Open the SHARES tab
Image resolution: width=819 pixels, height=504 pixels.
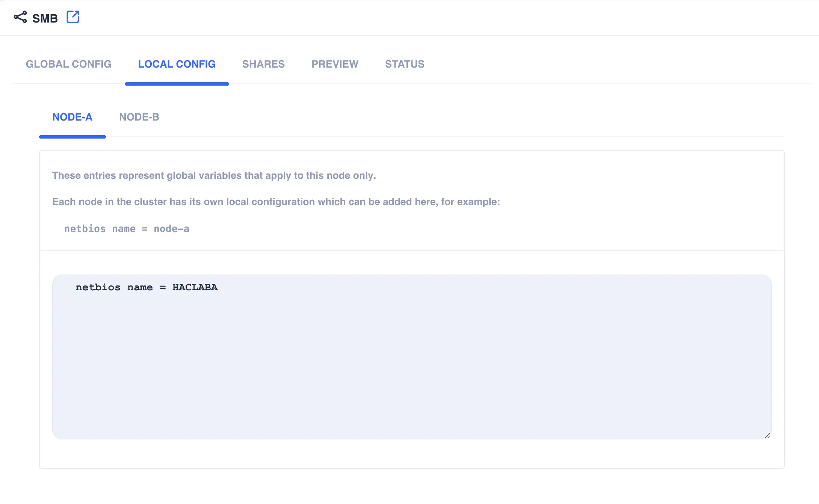[x=263, y=64]
